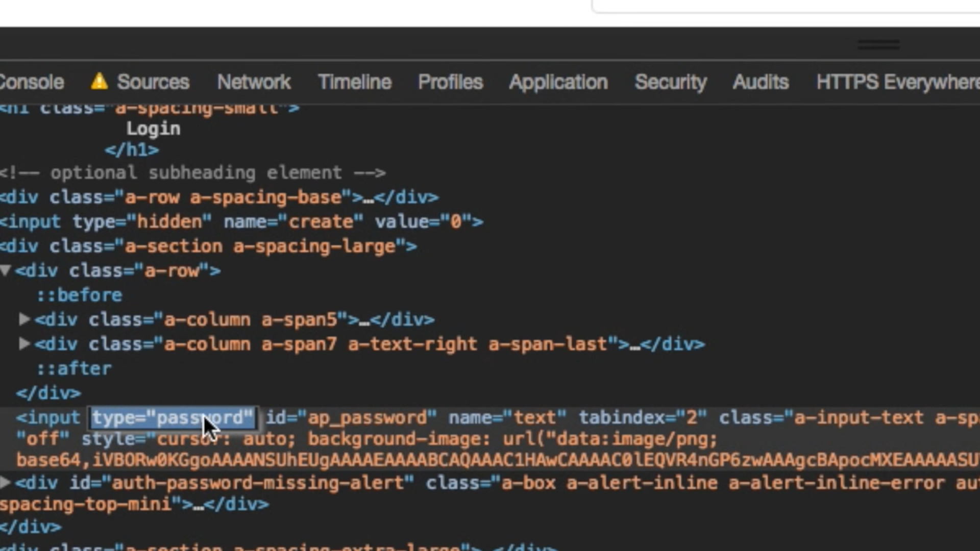The width and height of the screenshot is (980, 551).
Task: Open the Sources tab
Action: pyautogui.click(x=153, y=82)
